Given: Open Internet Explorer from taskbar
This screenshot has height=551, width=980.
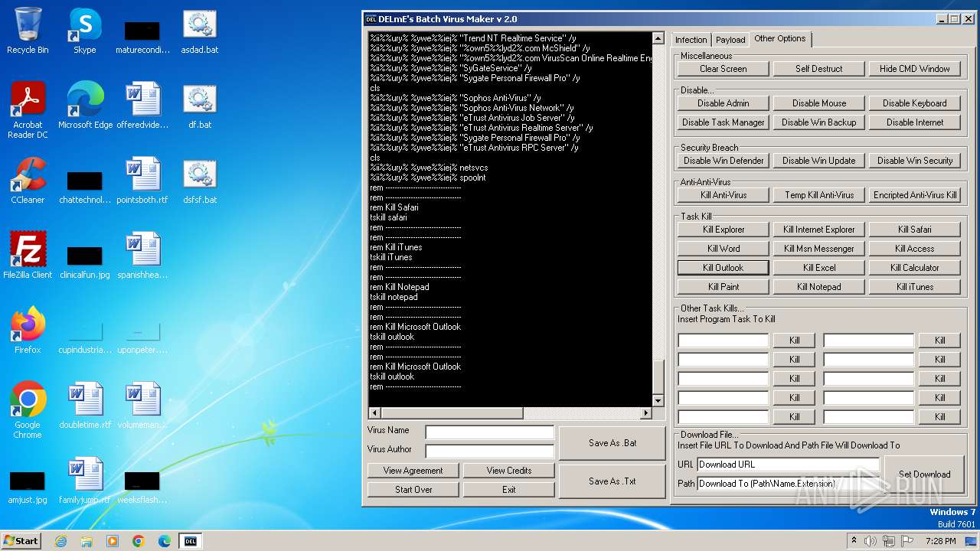Looking at the screenshot, I should [60, 541].
